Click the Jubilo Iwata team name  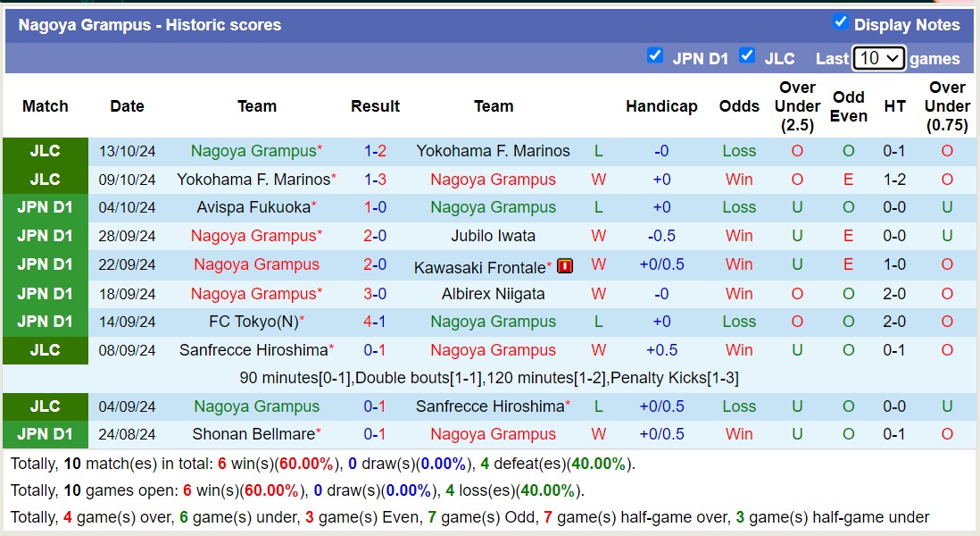coord(494,236)
